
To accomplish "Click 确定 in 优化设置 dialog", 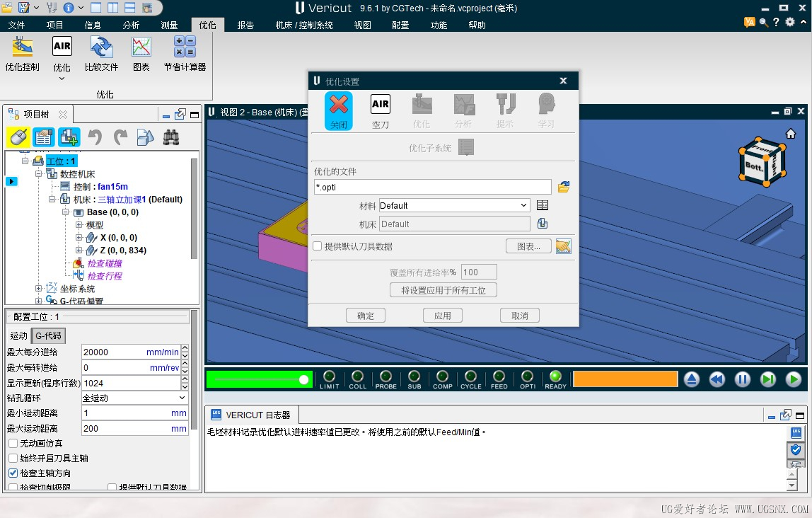I will point(366,316).
